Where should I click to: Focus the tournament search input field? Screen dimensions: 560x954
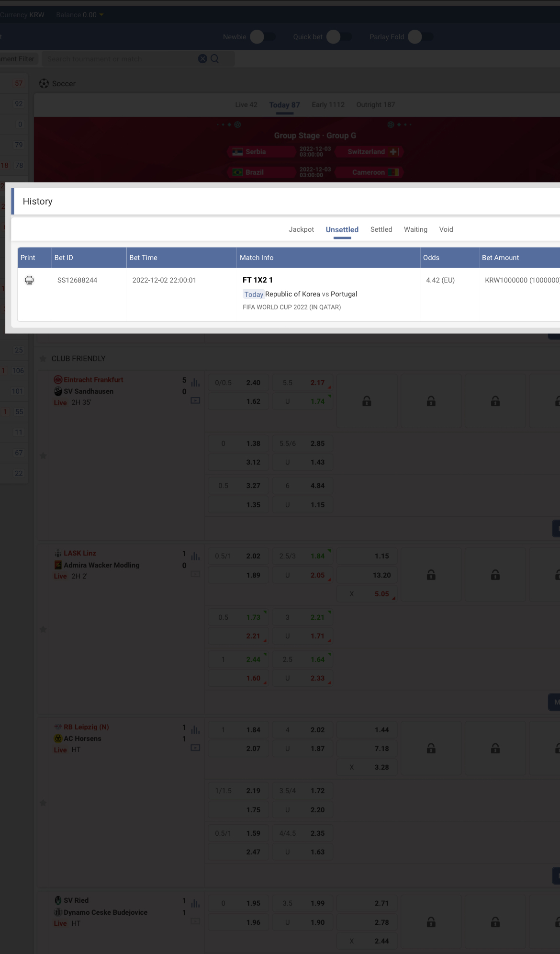[120, 59]
